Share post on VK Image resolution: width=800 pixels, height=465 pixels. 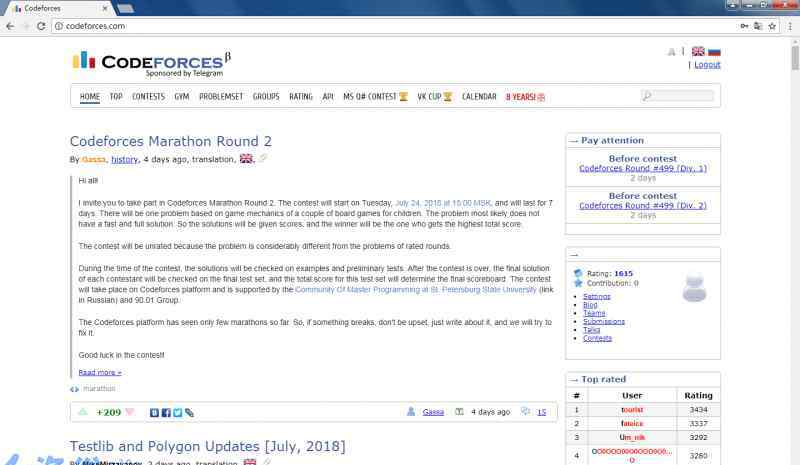155,412
